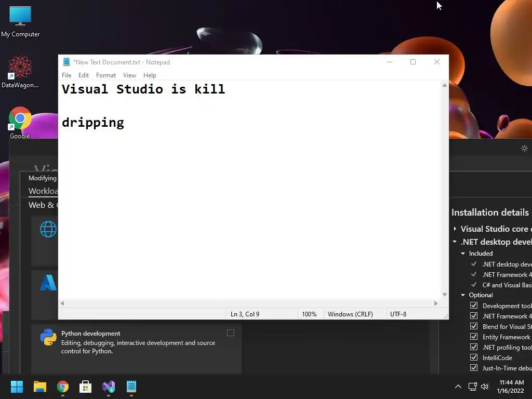
Task: Click the web globe workload icon
Action: tap(48, 229)
